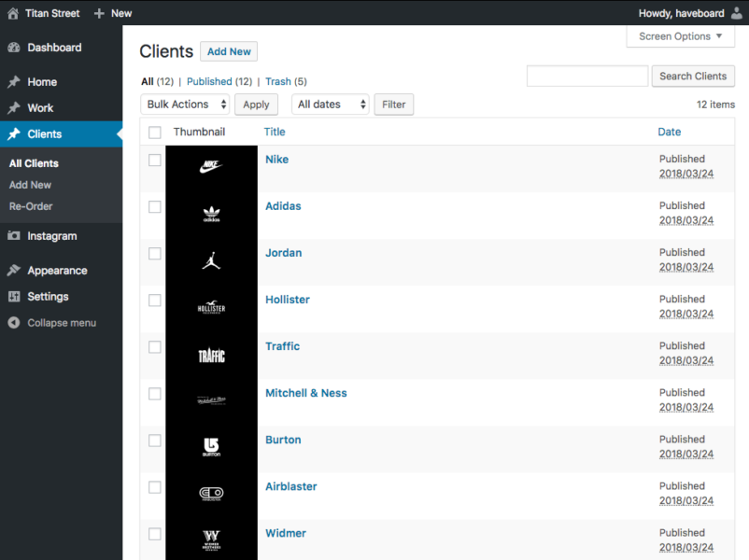Sort the list by the Title column
The image size is (749, 560).
pyautogui.click(x=275, y=132)
